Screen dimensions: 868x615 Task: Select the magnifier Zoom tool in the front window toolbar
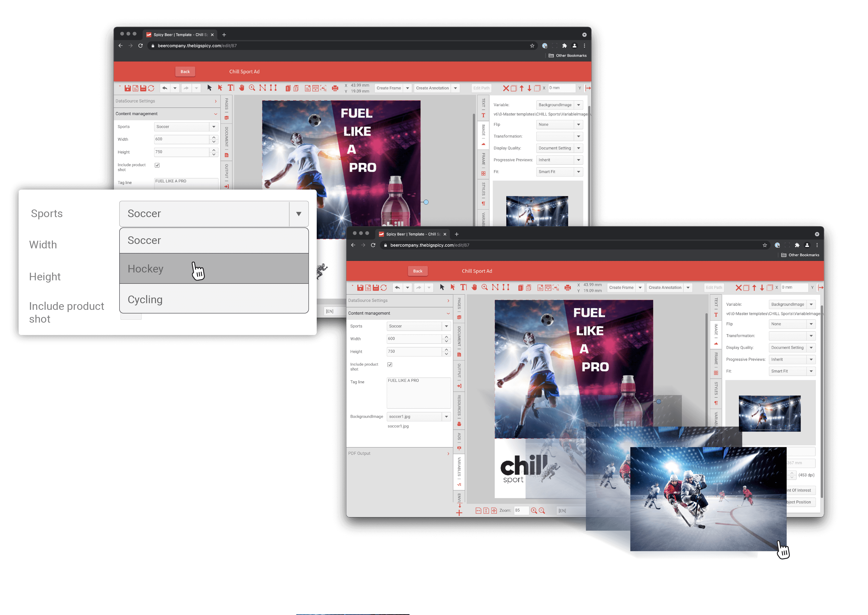485,287
